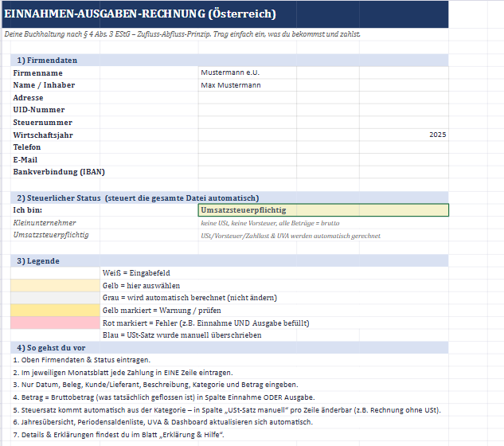Click step '1. Oben Firmendaten & Status eintragen.'
The width and height of the screenshot is (504, 446).
pyautogui.click(x=82, y=360)
